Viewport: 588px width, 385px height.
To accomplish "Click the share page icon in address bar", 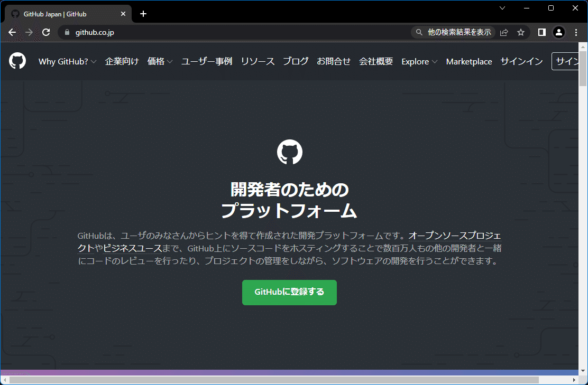I will pyautogui.click(x=504, y=32).
